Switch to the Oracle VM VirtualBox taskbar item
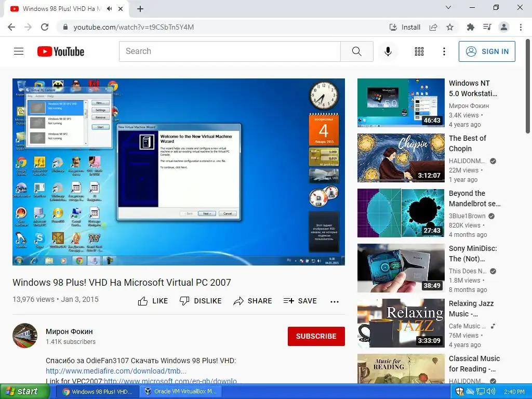 [x=180, y=392]
